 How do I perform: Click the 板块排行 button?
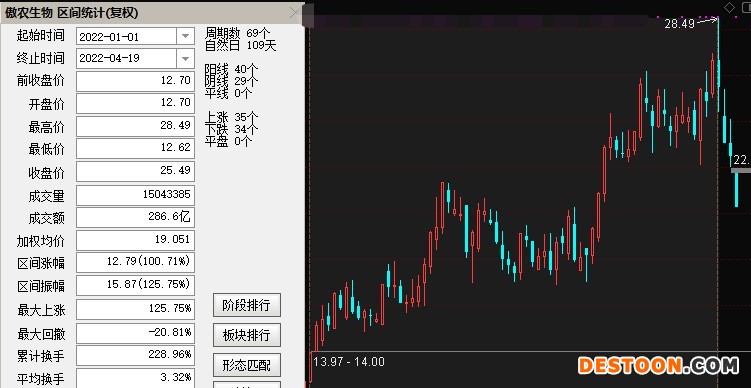[x=247, y=335]
